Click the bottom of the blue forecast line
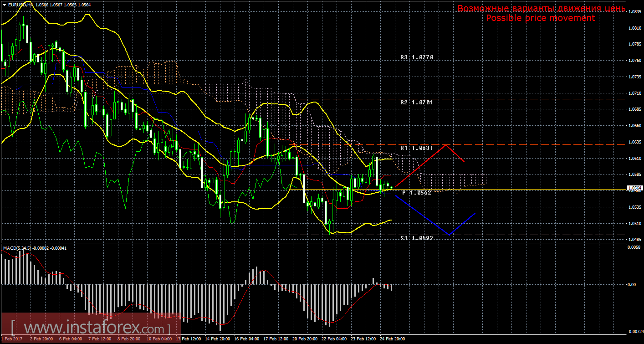The width and height of the screenshot is (644, 344). pos(450,235)
